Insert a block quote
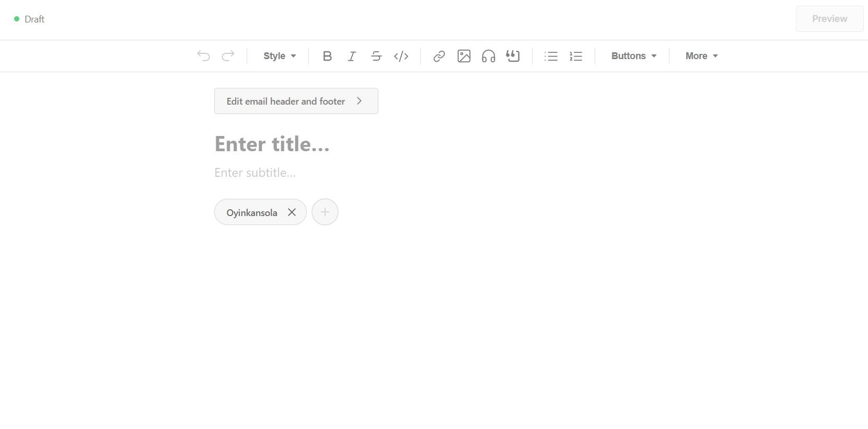This screenshot has width=868, height=429. click(x=513, y=56)
